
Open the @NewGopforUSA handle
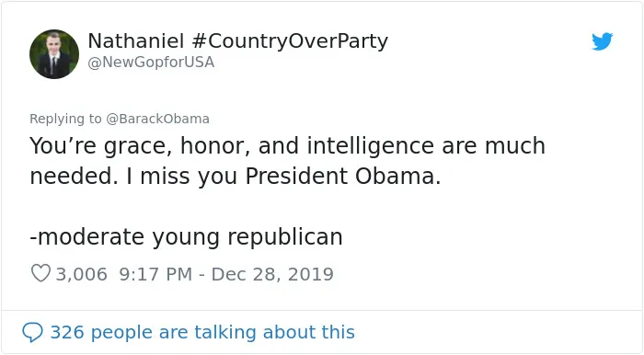pos(151,63)
